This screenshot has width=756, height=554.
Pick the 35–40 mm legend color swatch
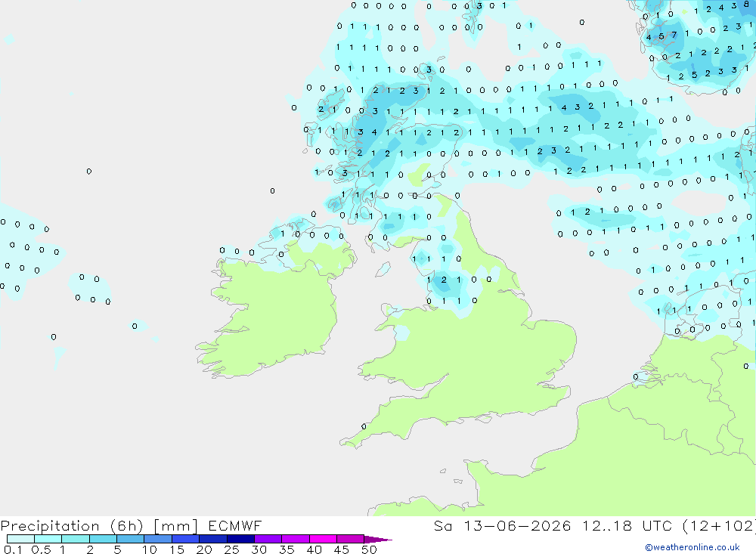pos(295,539)
